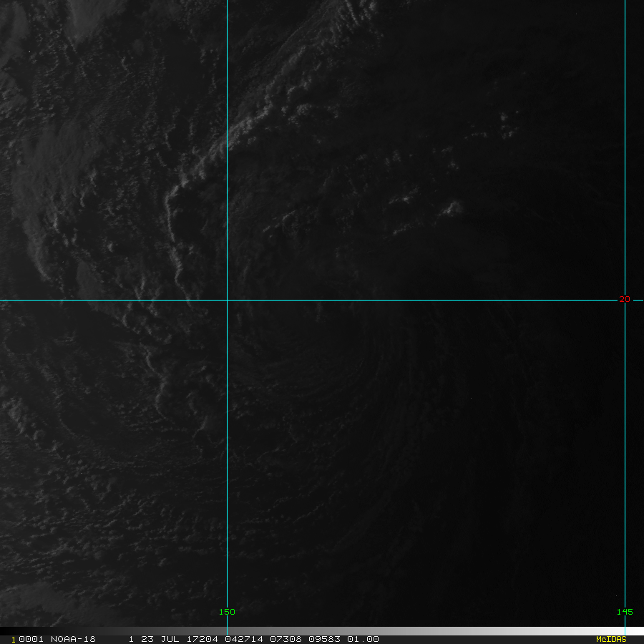
Task: Click intersection of 145 and 20 gridlines
Action: click(x=625, y=300)
